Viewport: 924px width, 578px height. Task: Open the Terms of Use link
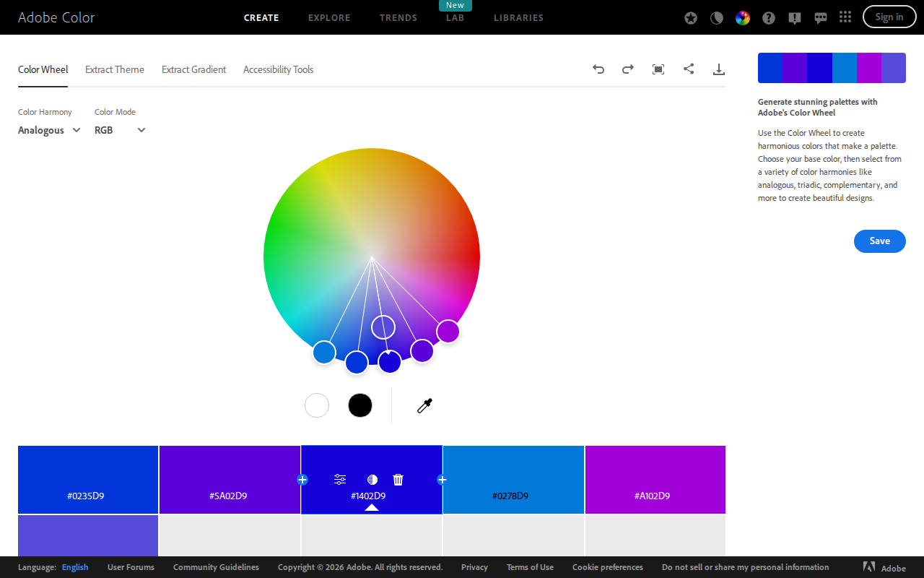point(530,567)
